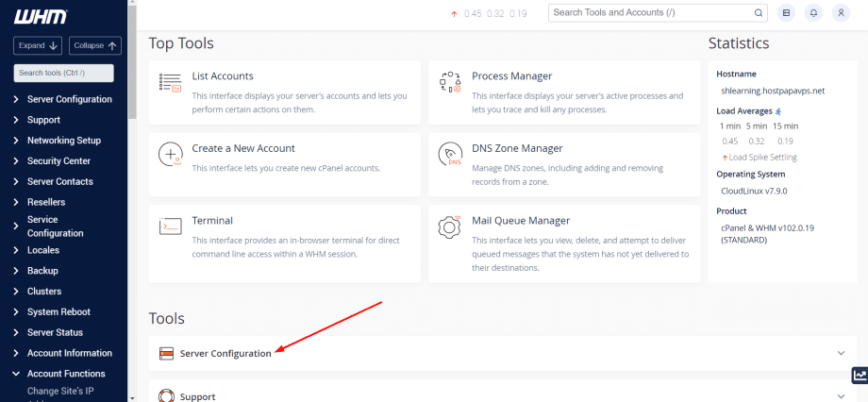Expand the Support tools section chevron
The image size is (868, 402).
tap(841, 396)
